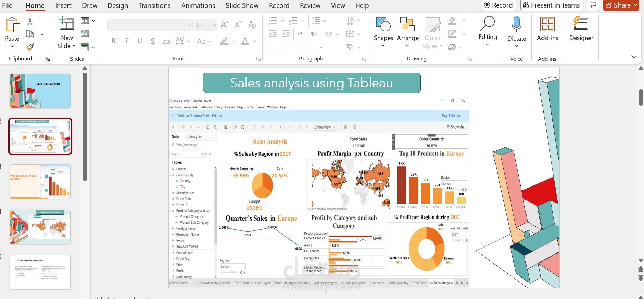
Task: Click the Editing search icon
Action: tap(487, 23)
